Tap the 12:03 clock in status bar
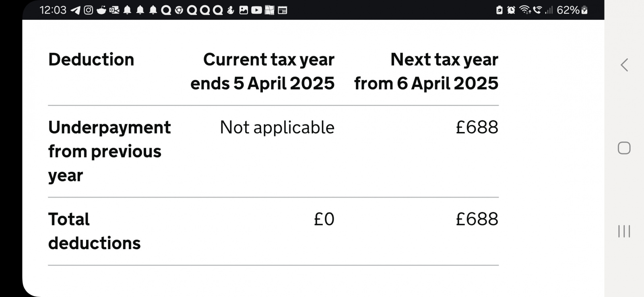 coord(53,10)
